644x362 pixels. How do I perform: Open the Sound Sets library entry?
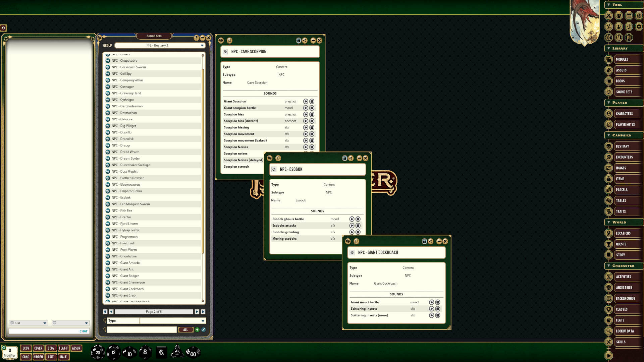pos(624,92)
